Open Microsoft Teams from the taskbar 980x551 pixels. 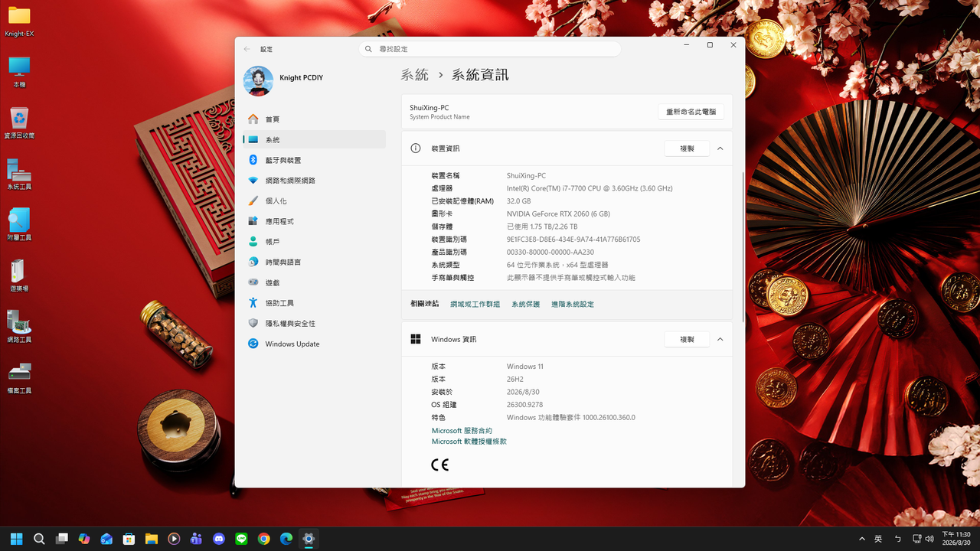coord(197,539)
